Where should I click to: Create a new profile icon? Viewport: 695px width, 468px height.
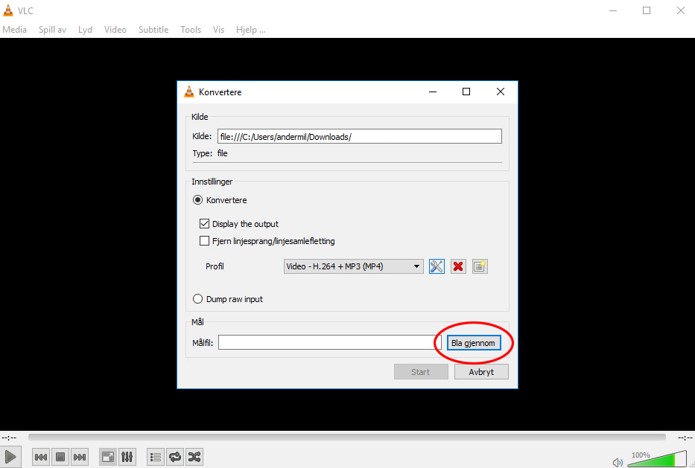[480, 266]
